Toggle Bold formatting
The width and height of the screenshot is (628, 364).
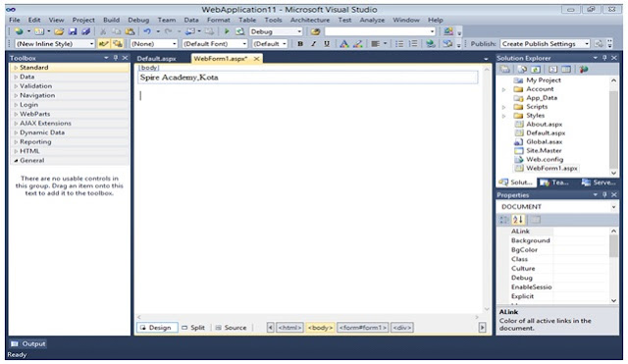300,43
